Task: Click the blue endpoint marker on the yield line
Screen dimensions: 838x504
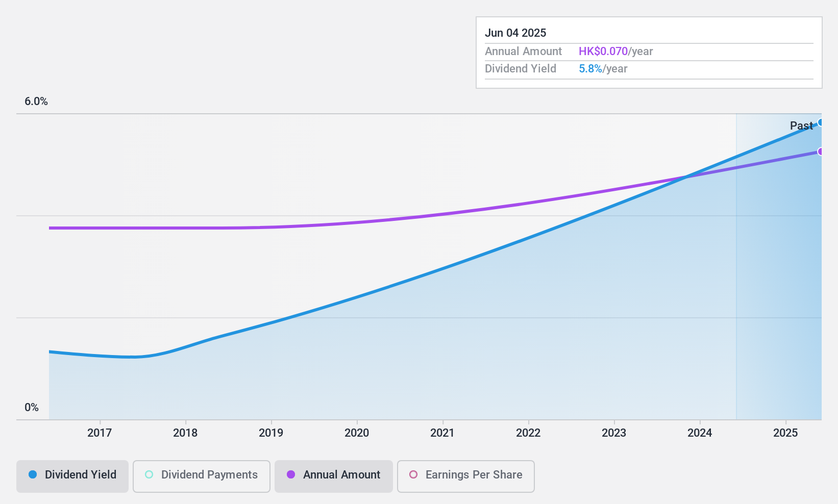Action: tap(821, 122)
